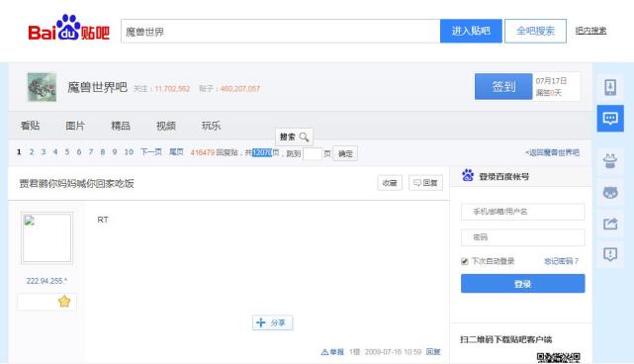The width and height of the screenshot is (634, 364).
Task: Click the 签到 sign-in button
Action: 503,86
